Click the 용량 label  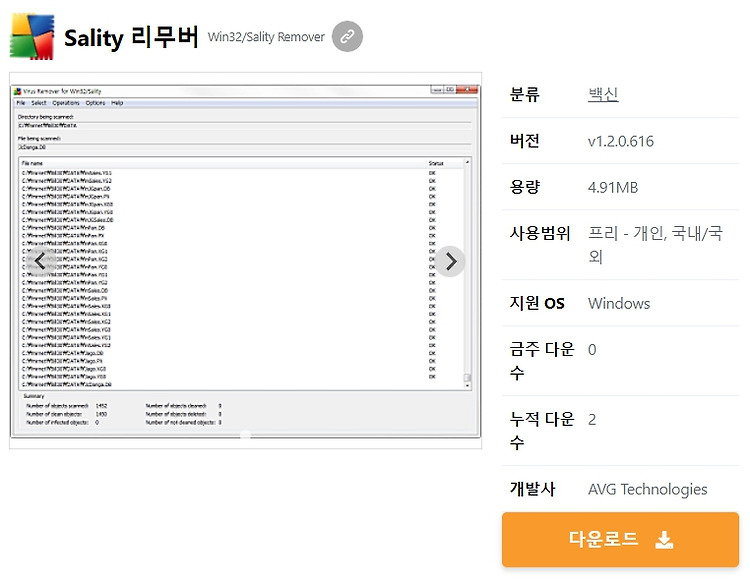pos(525,187)
